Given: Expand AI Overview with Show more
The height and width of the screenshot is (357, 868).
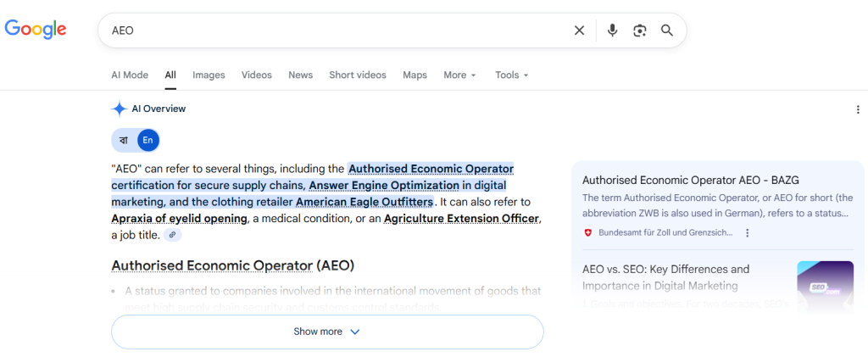Looking at the screenshot, I should point(327,332).
